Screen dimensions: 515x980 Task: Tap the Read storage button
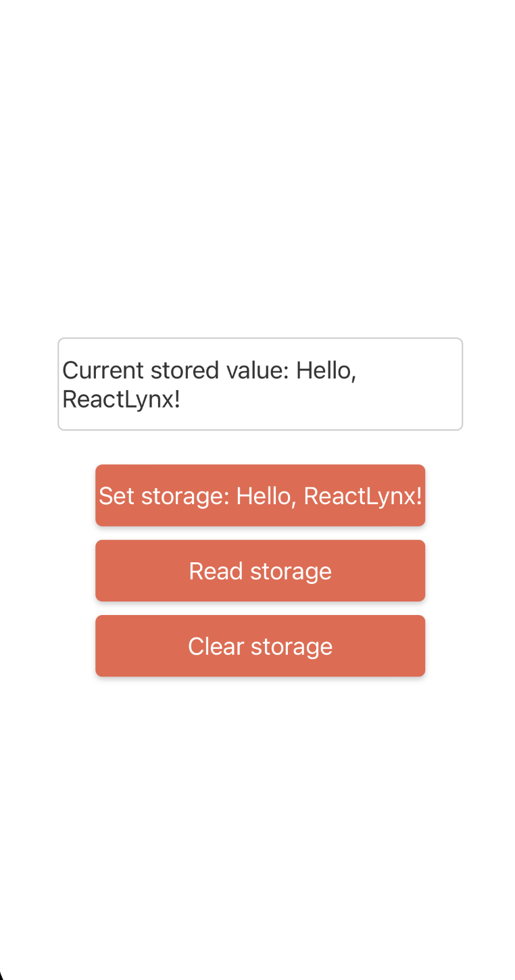click(260, 570)
